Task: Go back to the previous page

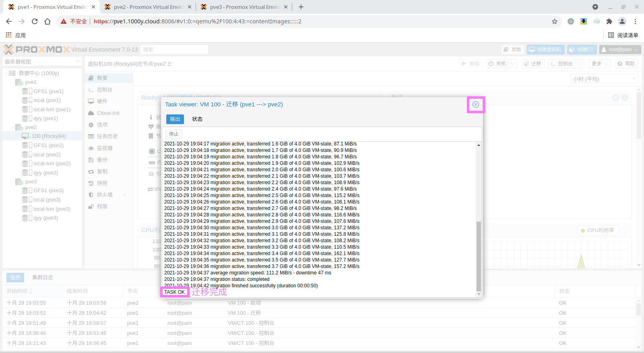Action: click(9, 21)
